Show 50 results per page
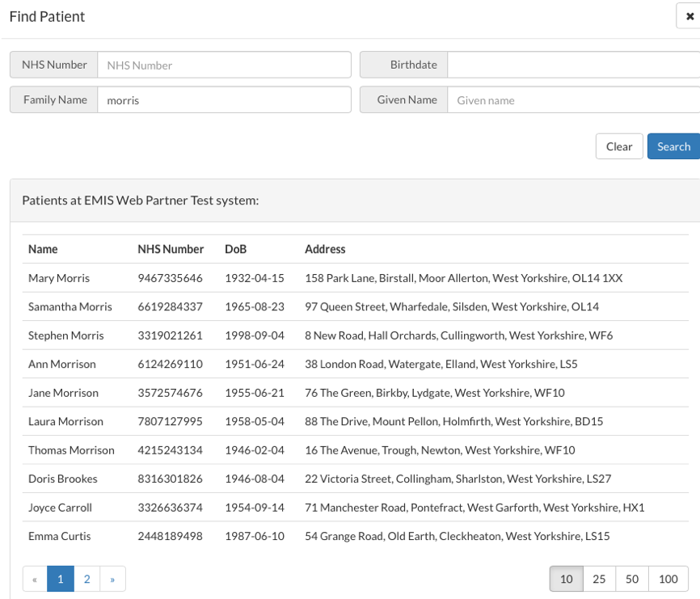Screen dimensions: 700x599 [632, 579]
